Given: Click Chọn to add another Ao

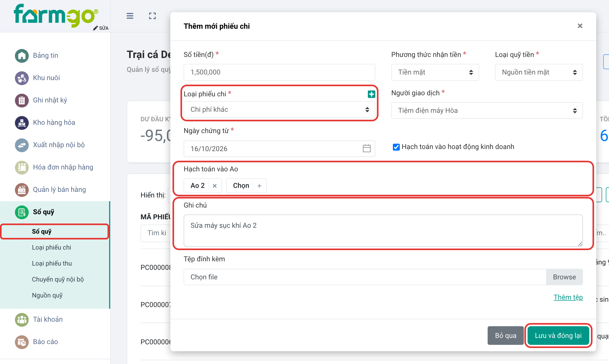Looking at the screenshot, I should pyautogui.click(x=246, y=186).
